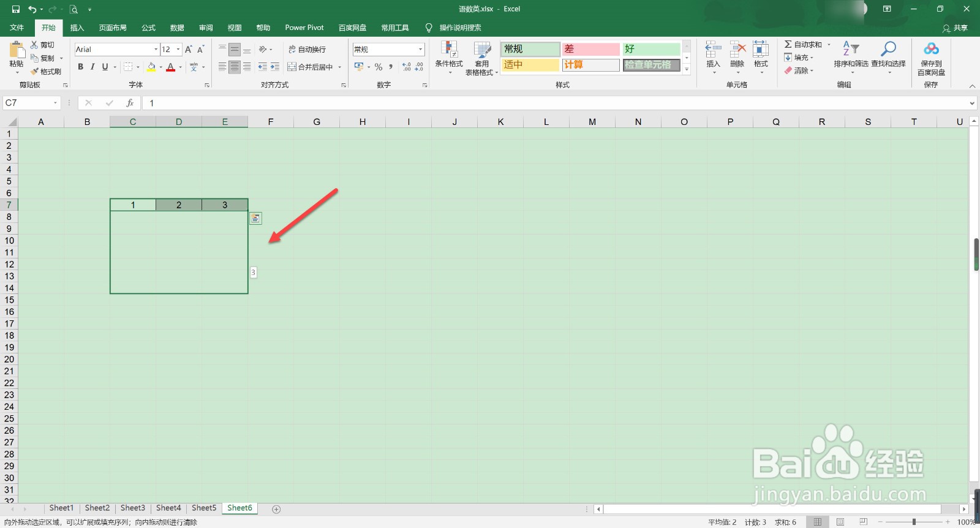Switch to Page Break Preview in status bar
The height and width of the screenshot is (528, 980).
click(863, 522)
